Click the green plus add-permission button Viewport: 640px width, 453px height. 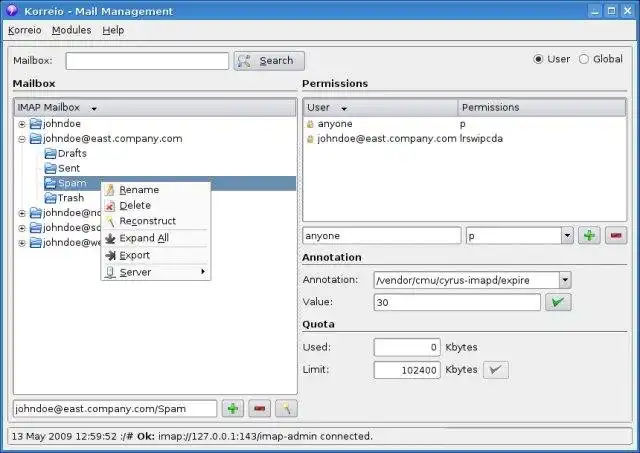coord(589,235)
